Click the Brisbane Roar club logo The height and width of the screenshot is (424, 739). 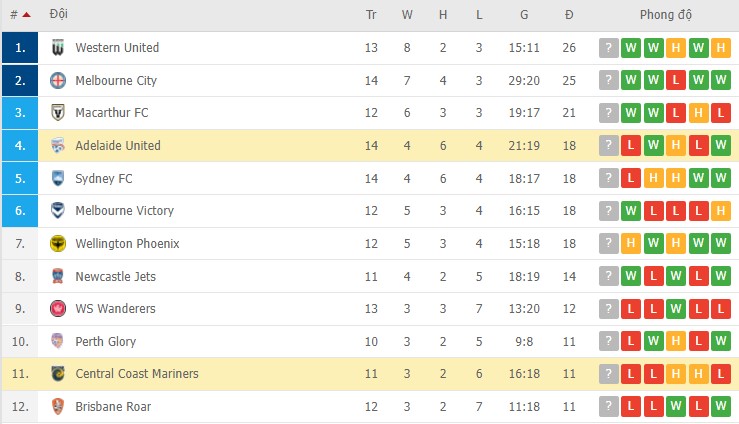(58, 407)
